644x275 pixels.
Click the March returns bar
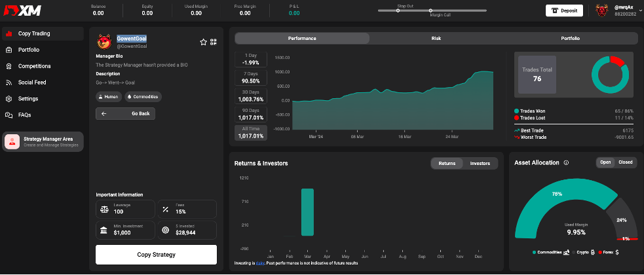307,212
